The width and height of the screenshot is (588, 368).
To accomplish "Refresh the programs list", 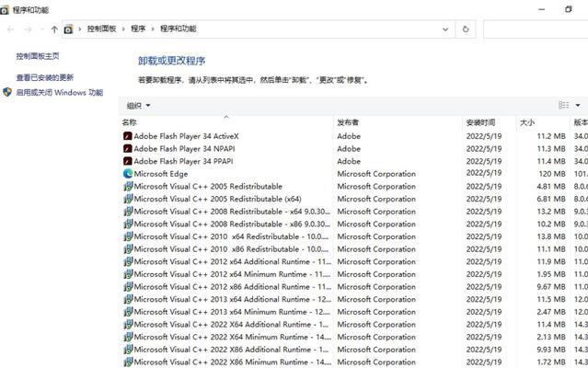I will pos(467,29).
